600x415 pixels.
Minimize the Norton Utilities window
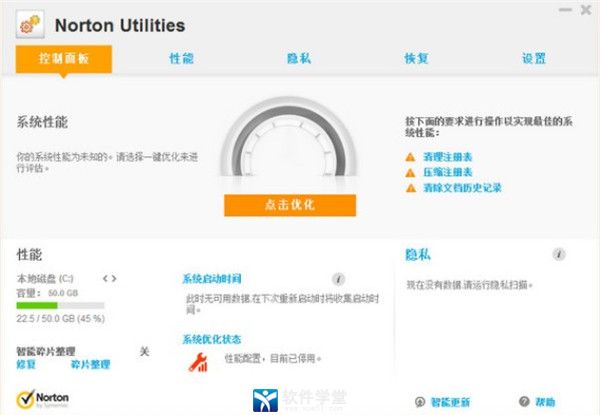[565, 10]
